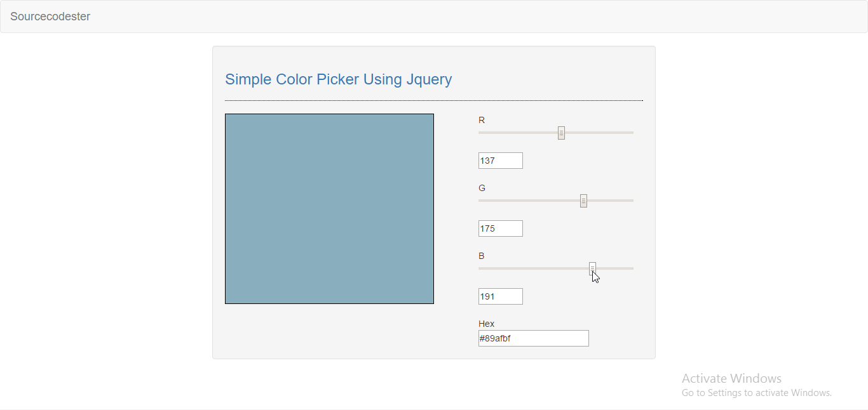Click the Activate Windows settings text
The width and height of the screenshot is (868, 410).
click(757, 392)
